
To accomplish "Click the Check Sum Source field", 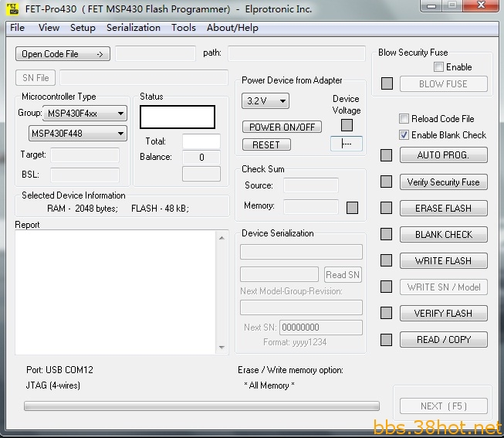I will click(x=311, y=185).
